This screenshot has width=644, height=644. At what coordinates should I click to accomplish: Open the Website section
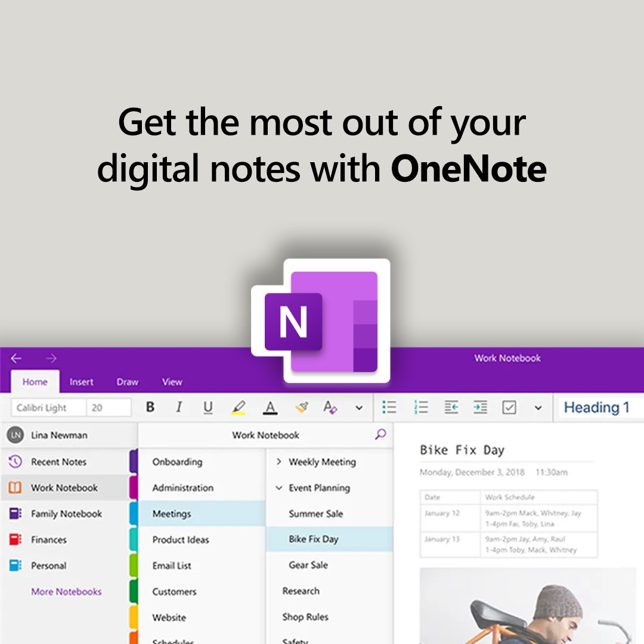tap(202, 617)
